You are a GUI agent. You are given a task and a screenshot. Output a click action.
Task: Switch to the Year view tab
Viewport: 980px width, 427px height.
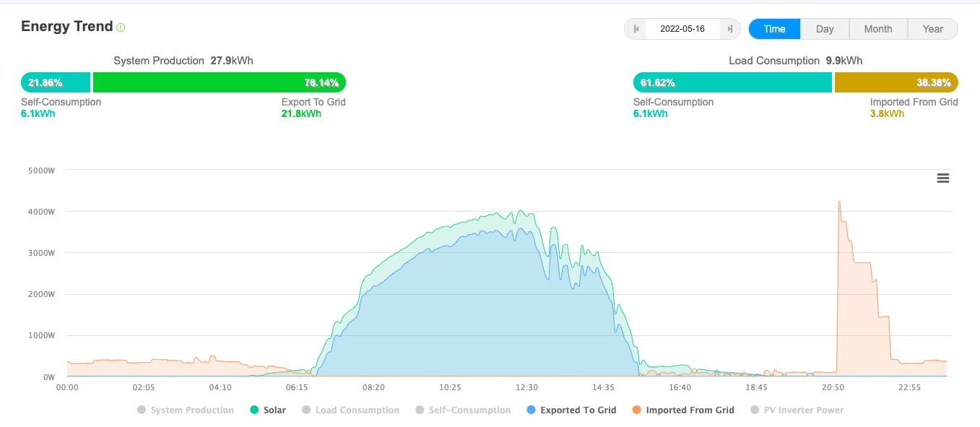coord(932,29)
